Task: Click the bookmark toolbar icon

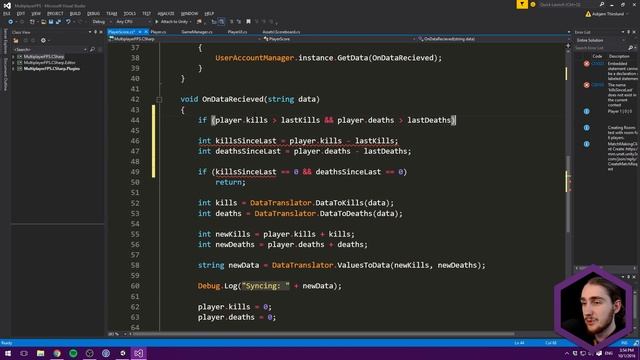Action: tap(248, 22)
